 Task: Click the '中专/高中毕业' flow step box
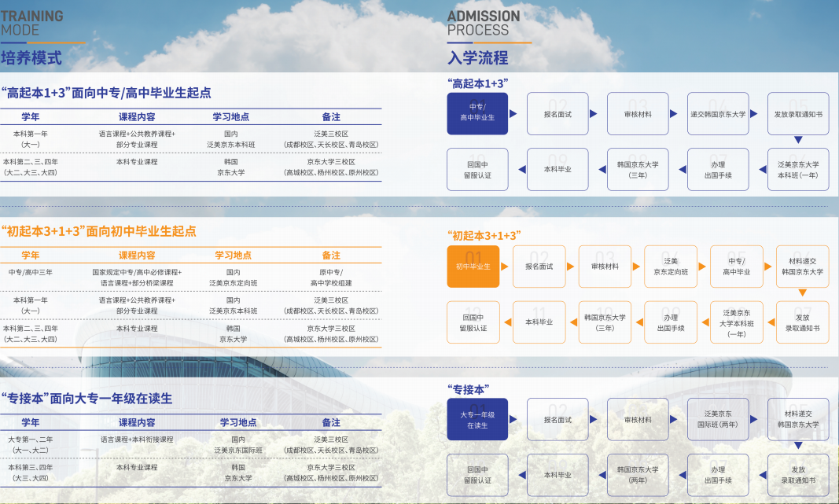(736, 267)
